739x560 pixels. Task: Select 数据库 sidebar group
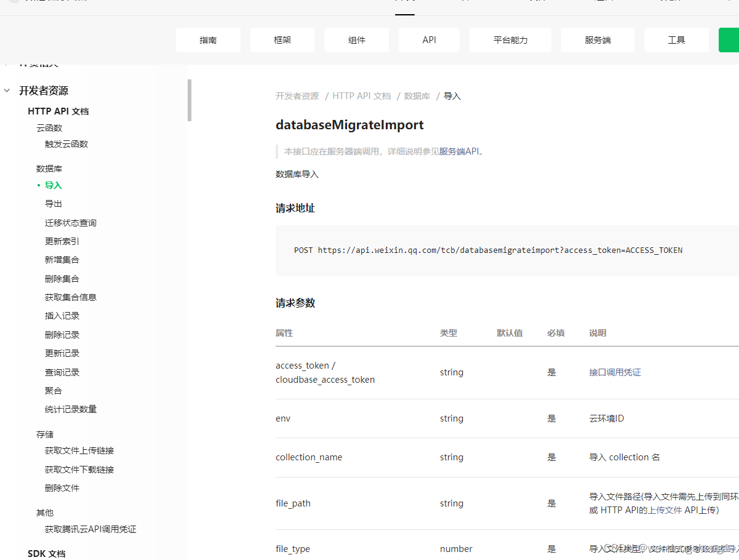tap(49, 169)
